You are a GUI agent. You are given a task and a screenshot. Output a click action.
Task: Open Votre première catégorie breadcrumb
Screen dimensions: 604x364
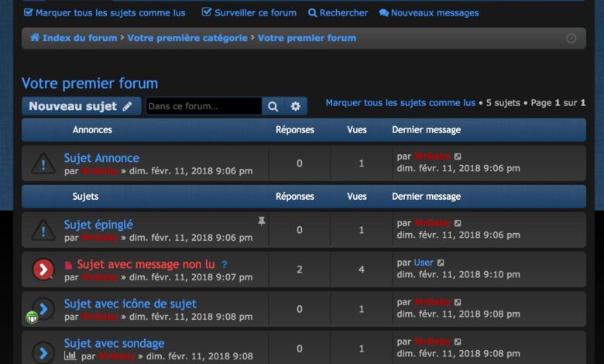(187, 38)
